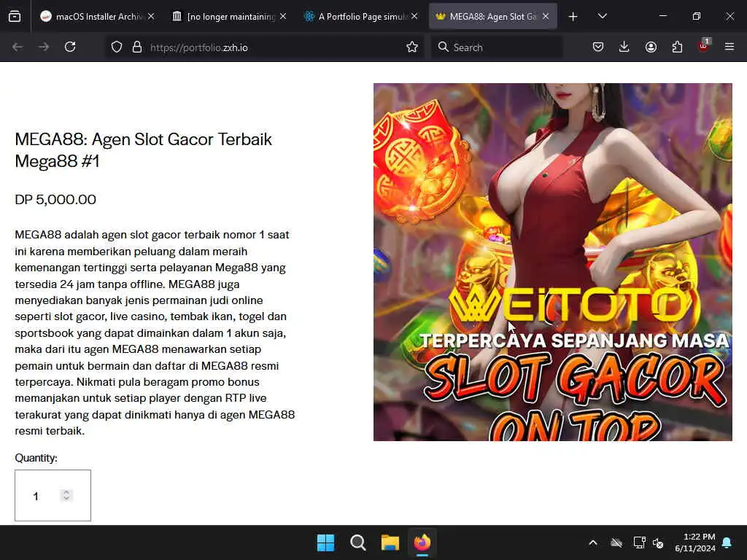Click the muted volume tray icon
The height and width of the screenshot is (560, 747).
pyautogui.click(x=658, y=542)
